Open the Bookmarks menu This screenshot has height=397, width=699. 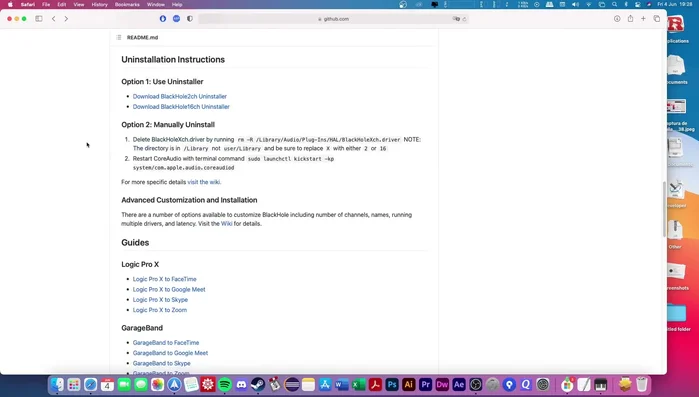[x=127, y=4]
